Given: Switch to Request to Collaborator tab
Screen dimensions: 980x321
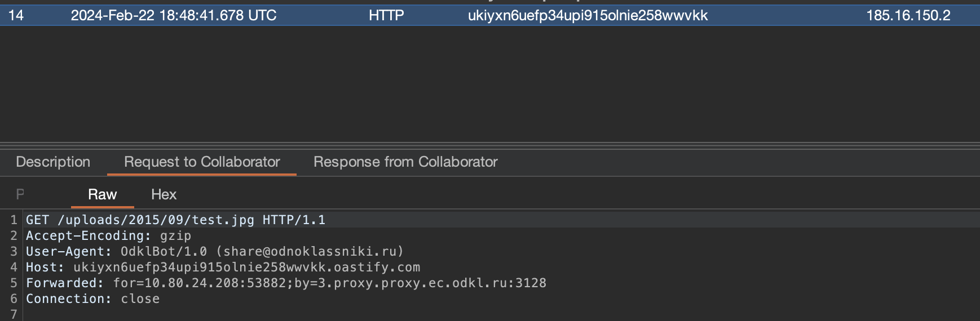Looking at the screenshot, I should point(202,162).
